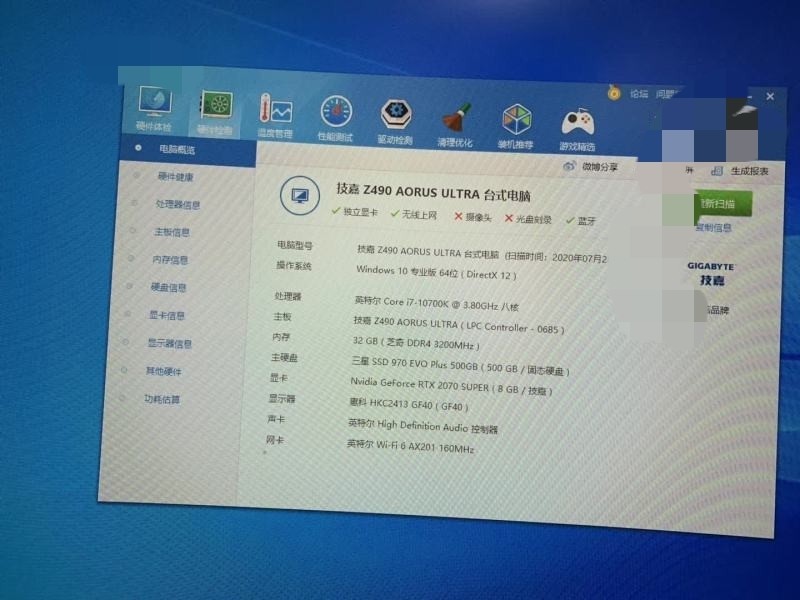Click 惠科 HKC2413 GF40 monitor value
The width and height of the screenshot is (800, 600).
coord(408,405)
